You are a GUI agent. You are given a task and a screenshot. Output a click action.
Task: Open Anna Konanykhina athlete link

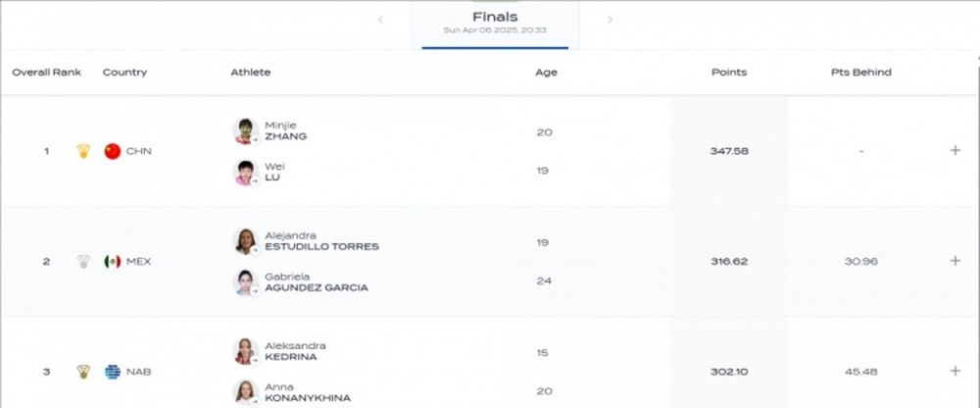(308, 392)
